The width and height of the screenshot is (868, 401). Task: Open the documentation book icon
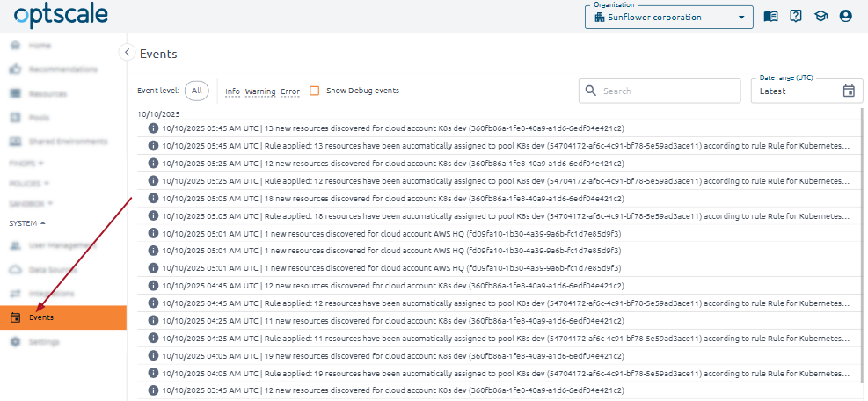coord(771,17)
